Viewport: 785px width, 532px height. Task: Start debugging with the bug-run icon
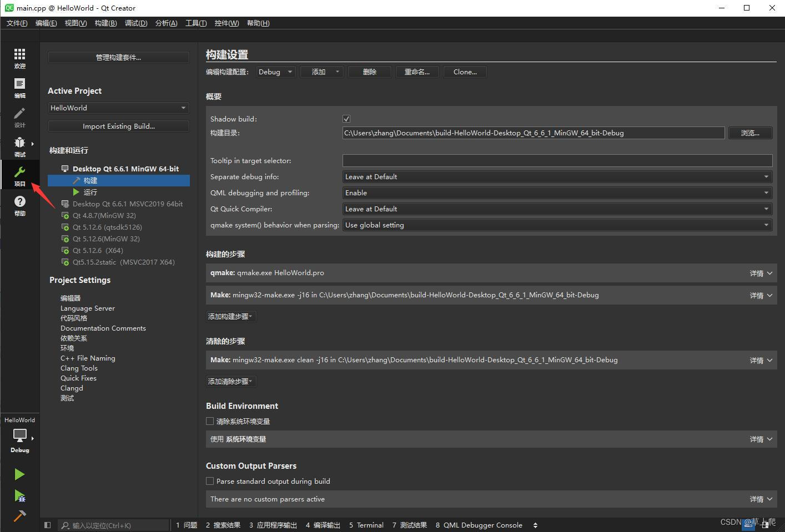pyautogui.click(x=19, y=496)
